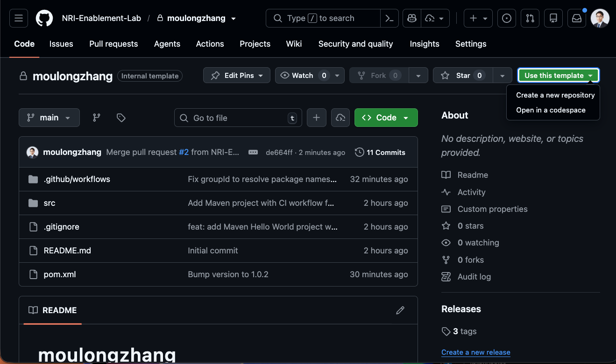View branches via the branch icon
The width and height of the screenshot is (616, 364).
[97, 118]
